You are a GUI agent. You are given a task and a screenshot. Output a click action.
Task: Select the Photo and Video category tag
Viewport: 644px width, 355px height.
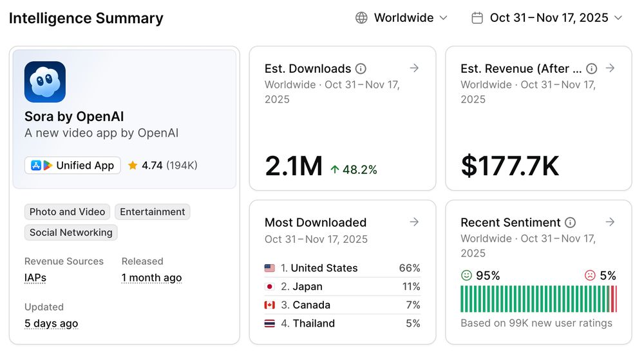(x=67, y=212)
